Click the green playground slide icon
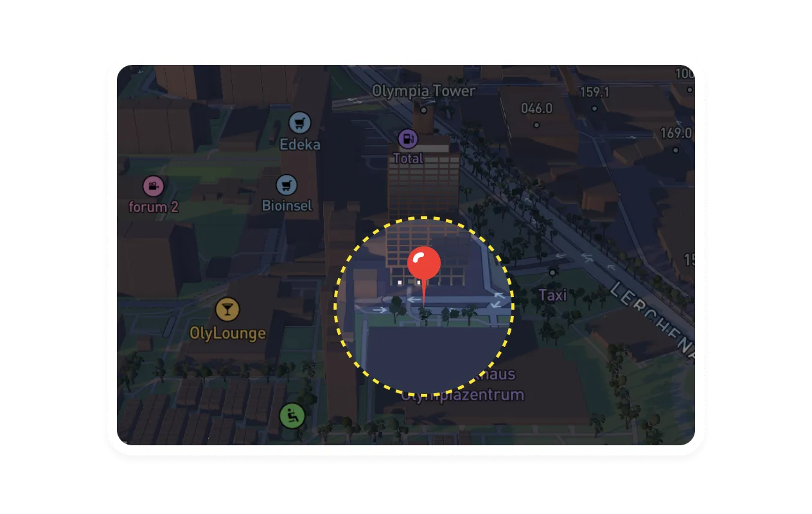Screen dimensions: 812x514 (292, 416)
